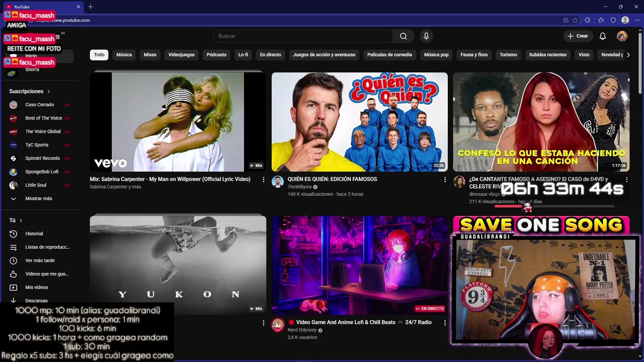644x362 pixels.
Task: Click Nerd Odyssey channel avatar
Action: pyautogui.click(x=278, y=325)
